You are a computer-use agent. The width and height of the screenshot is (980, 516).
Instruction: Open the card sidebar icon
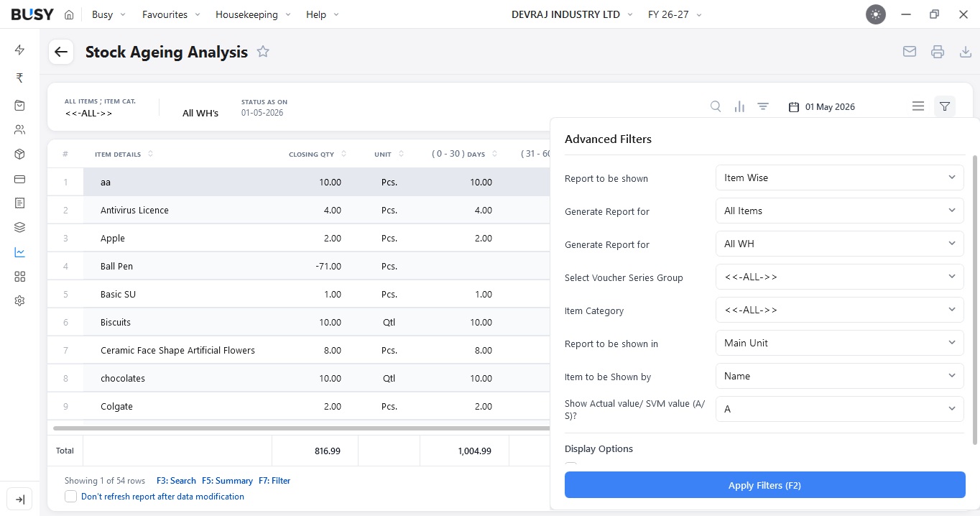click(19, 179)
